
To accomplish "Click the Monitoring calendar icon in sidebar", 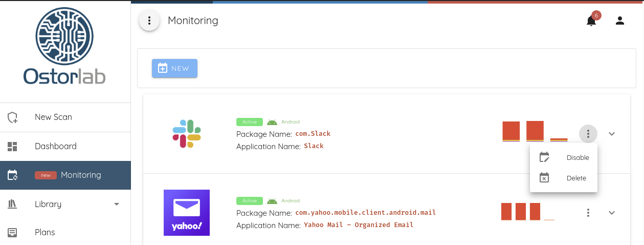I will [x=13, y=175].
